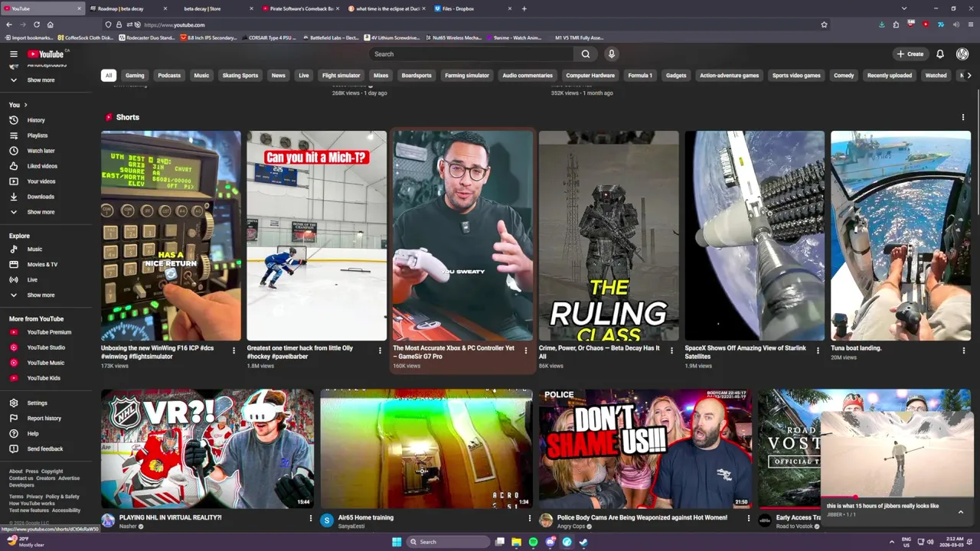Viewport: 980px width, 551px height.
Task: Open the Copyright footer link
Action: point(52,471)
